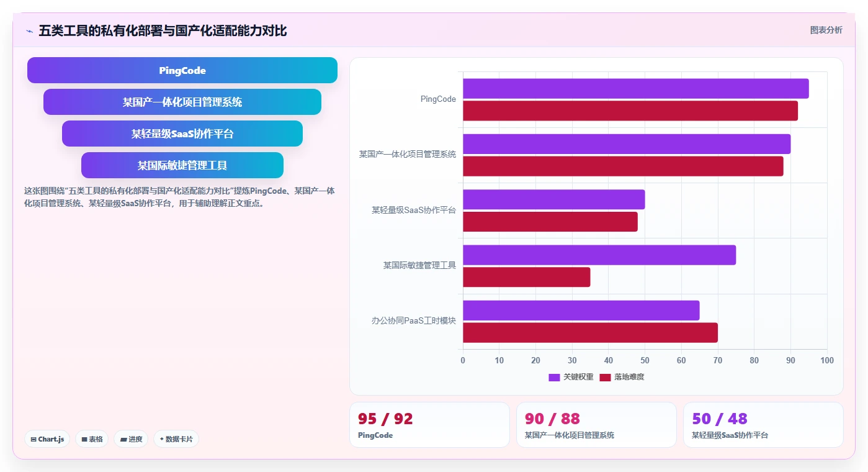This screenshot has width=868, height=472.
Task: Click the red PingCode 落地难度 bar
Action: tap(630, 111)
